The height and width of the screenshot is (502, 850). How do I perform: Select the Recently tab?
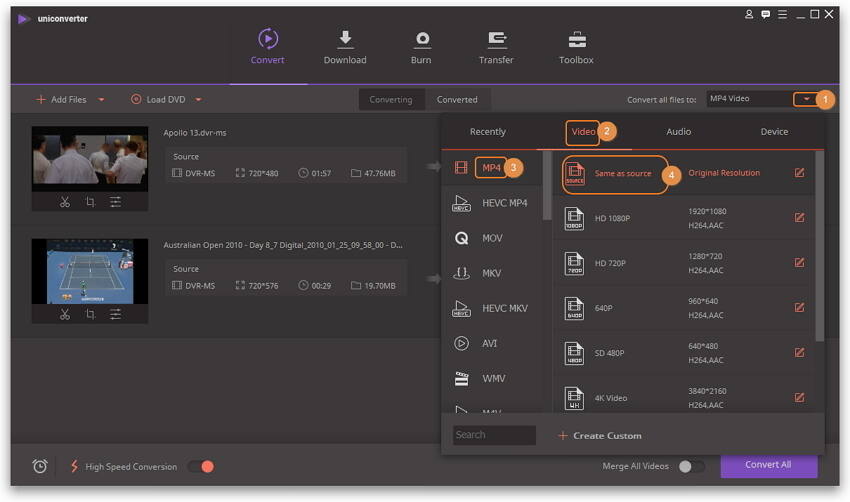[x=487, y=132]
